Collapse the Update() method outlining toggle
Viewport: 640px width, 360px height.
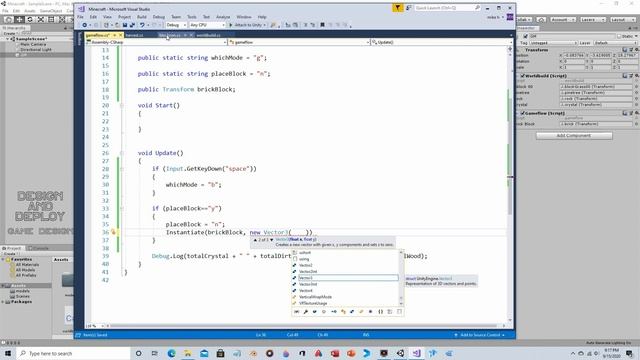pyautogui.click(x=122, y=153)
